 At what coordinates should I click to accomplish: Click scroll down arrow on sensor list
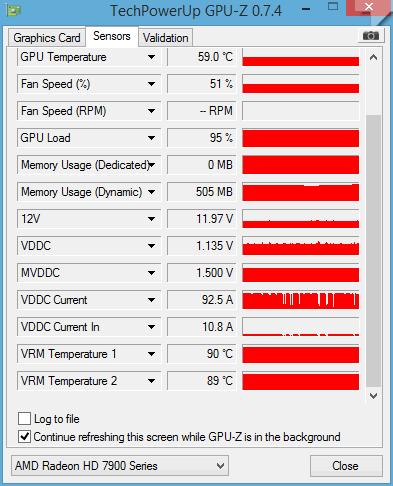[x=373, y=396]
